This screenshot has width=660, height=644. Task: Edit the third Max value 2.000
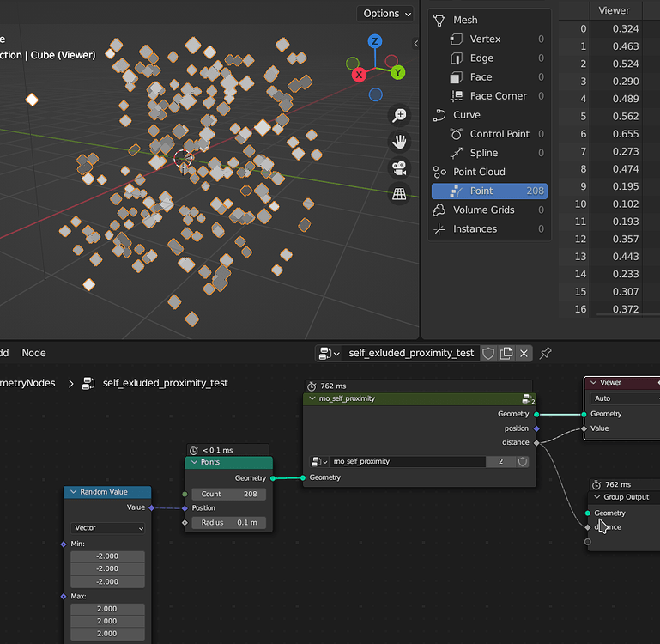point(107,634)
